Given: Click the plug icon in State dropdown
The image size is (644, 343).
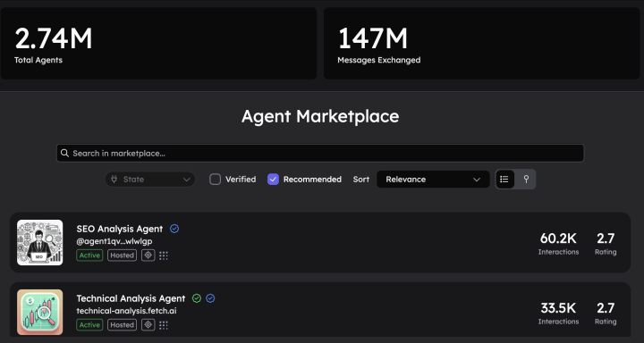Looking at the screenshot, I should click(114, 180).
